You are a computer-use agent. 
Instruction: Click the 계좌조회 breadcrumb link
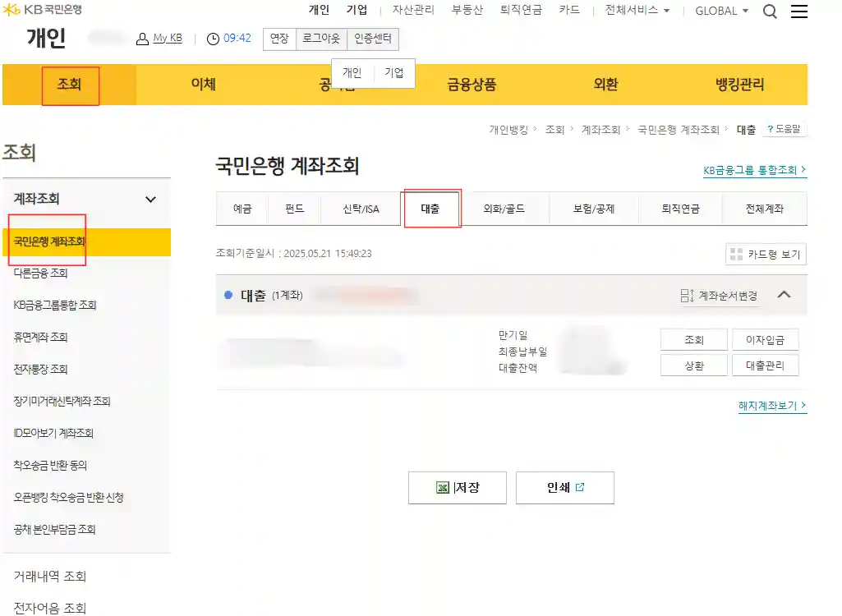[600, 130]
